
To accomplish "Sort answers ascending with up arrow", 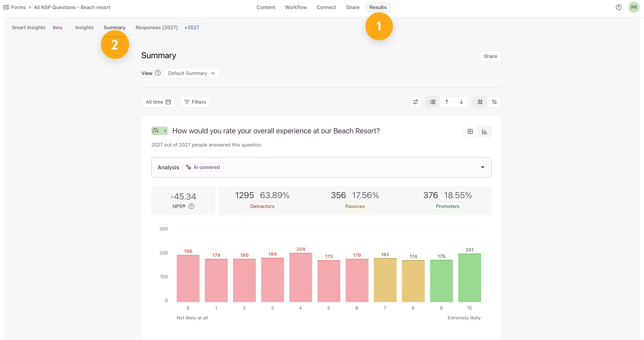I will (447, 102).
